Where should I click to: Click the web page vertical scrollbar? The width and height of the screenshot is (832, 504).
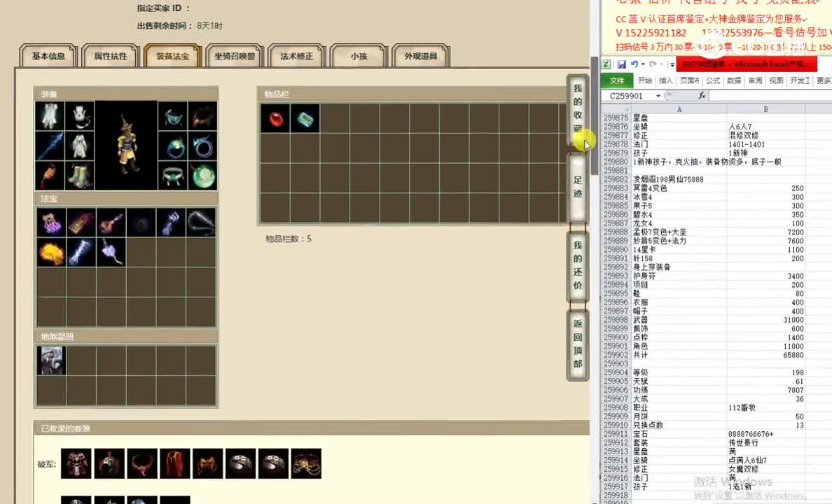pyautogui.click(x=595, y=117)
